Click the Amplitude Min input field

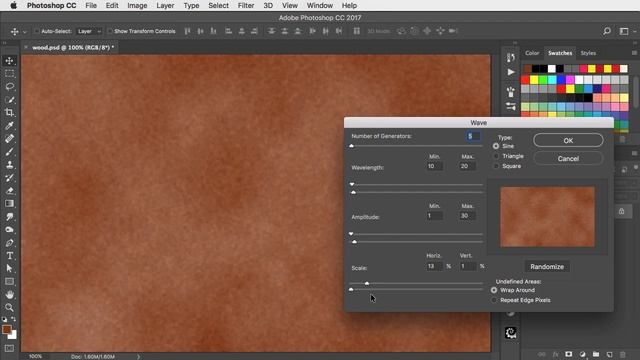click(x=434, y=216)
